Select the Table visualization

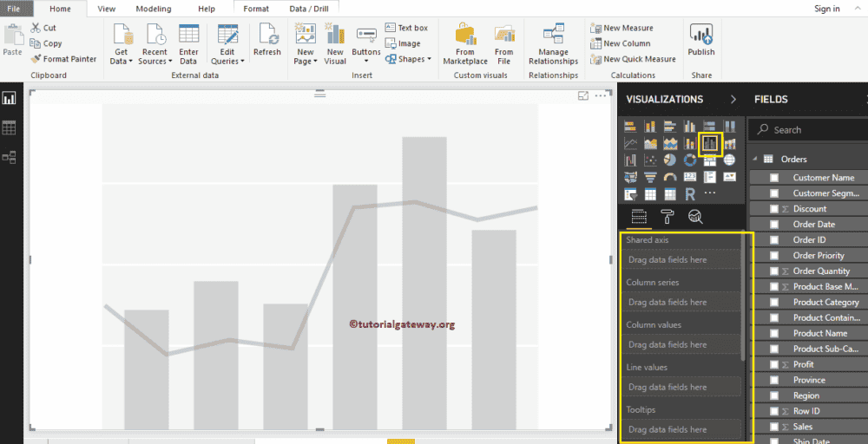click(x=650, y=194)
